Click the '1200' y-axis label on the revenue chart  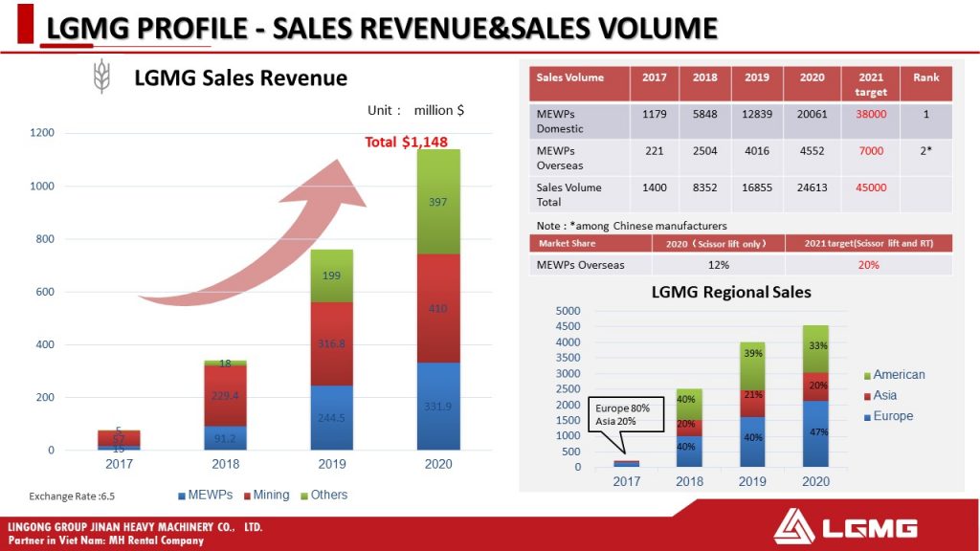(x=42, y=132)
